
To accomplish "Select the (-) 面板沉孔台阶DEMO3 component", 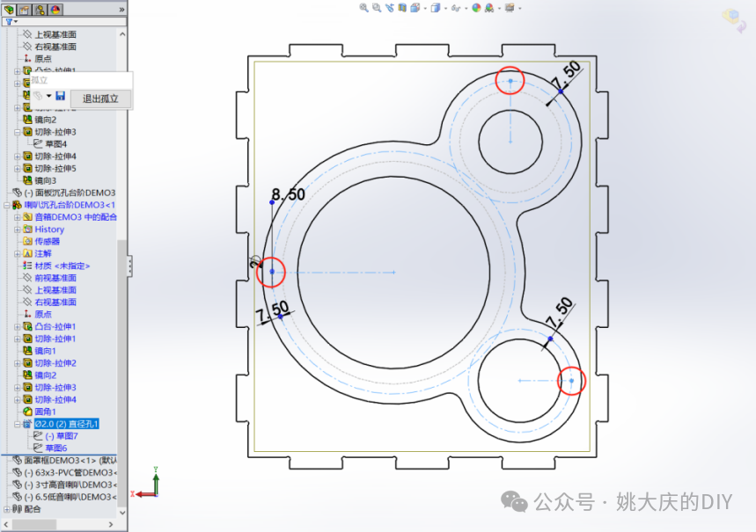I will pyautogui.click(x=70, y=193).
